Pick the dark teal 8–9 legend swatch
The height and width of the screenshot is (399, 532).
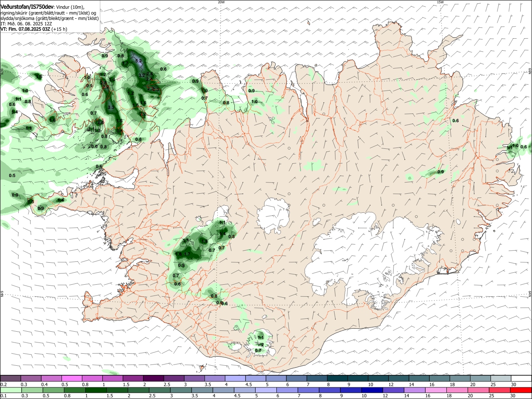pyautogui.click(x=337, y=378)
